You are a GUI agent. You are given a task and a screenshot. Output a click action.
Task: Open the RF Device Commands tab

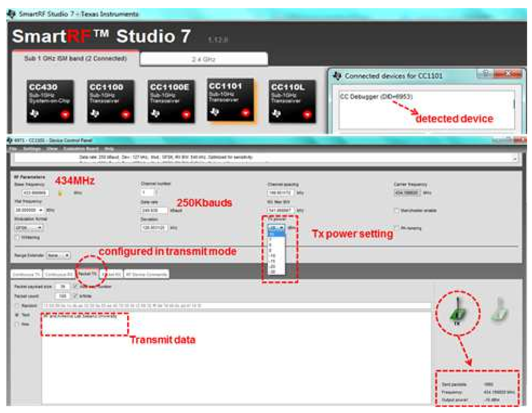pyautogui.click(x=147, y=274)
